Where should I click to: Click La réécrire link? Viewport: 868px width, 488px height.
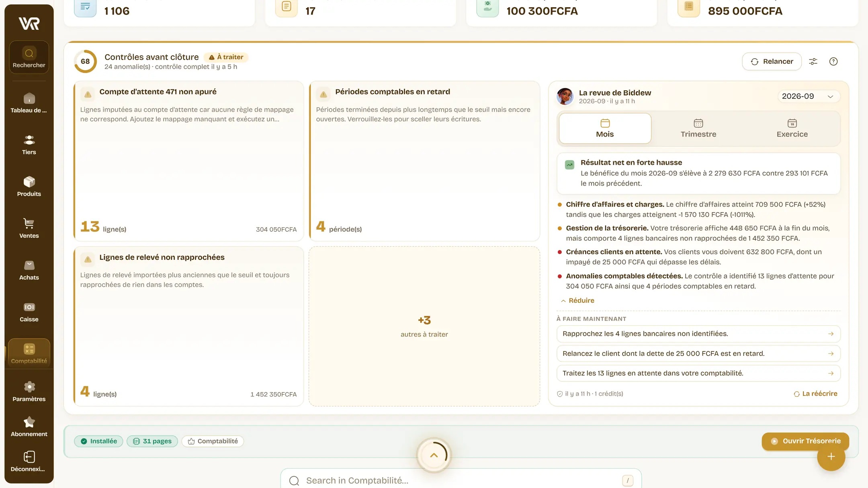(x=815, y=394)
